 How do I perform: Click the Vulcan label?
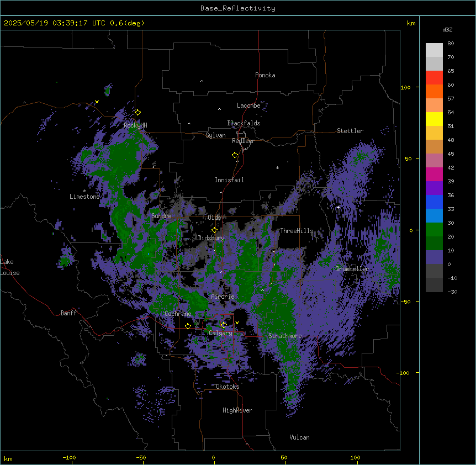click(299, 437)
